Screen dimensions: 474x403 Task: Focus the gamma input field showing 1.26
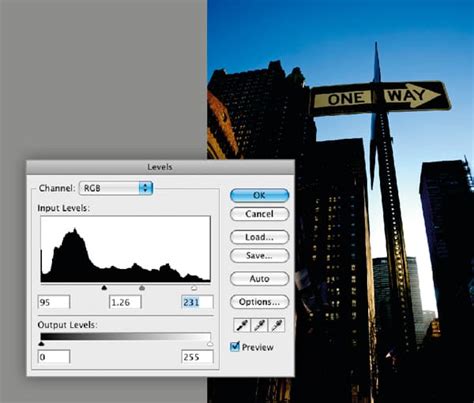(125, 302)
